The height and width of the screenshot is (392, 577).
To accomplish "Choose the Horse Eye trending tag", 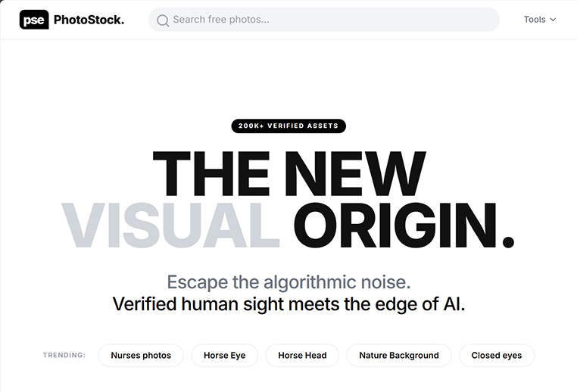I will click(224, 355).
